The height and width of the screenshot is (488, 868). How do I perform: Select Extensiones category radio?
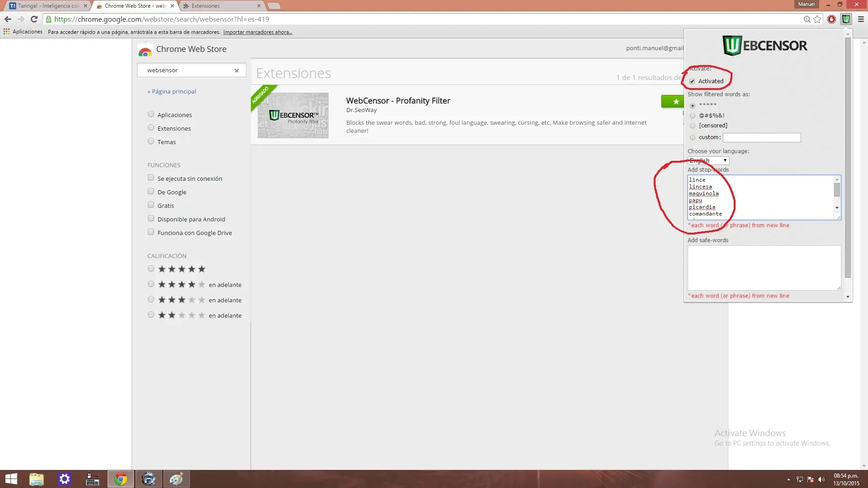click(151, 128)
